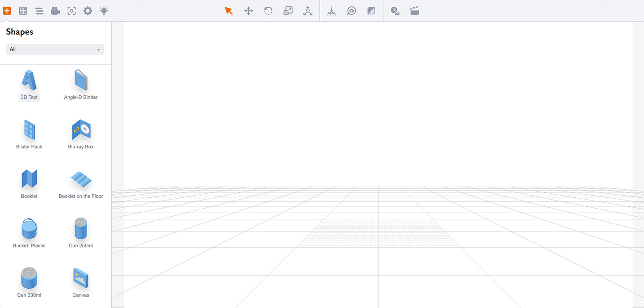
Task: Open the materials grid panel
Action: tap(23, 10)
